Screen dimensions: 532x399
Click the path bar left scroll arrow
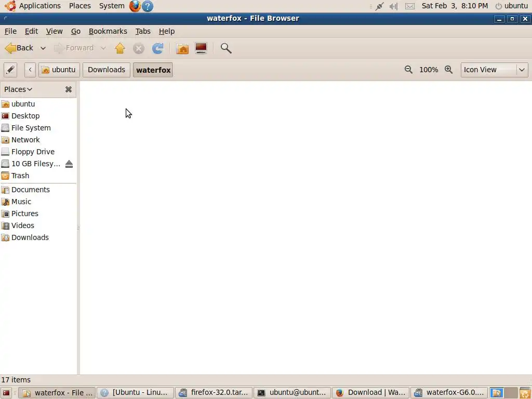tap(30, 70)
